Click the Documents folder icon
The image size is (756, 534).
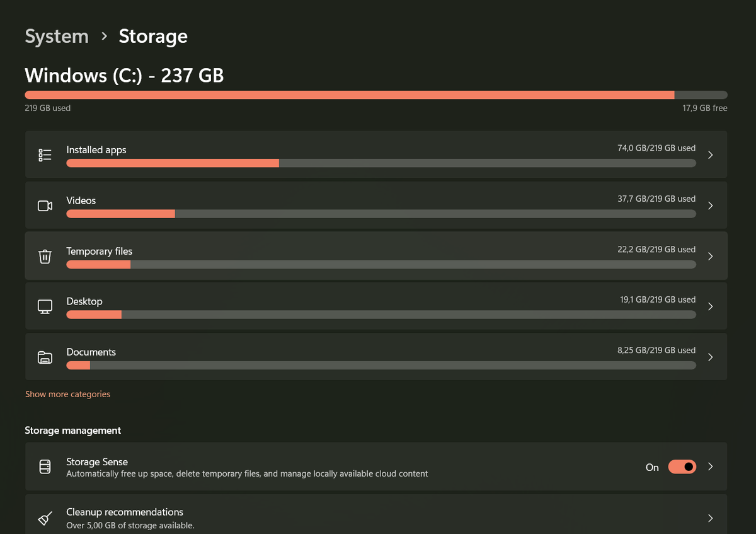[45, 357]
